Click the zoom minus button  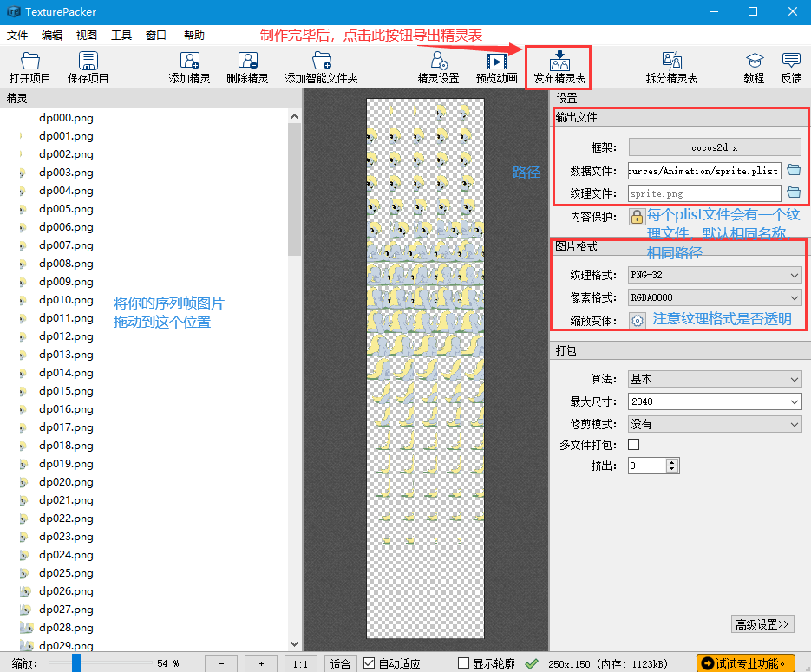[221, 663]
